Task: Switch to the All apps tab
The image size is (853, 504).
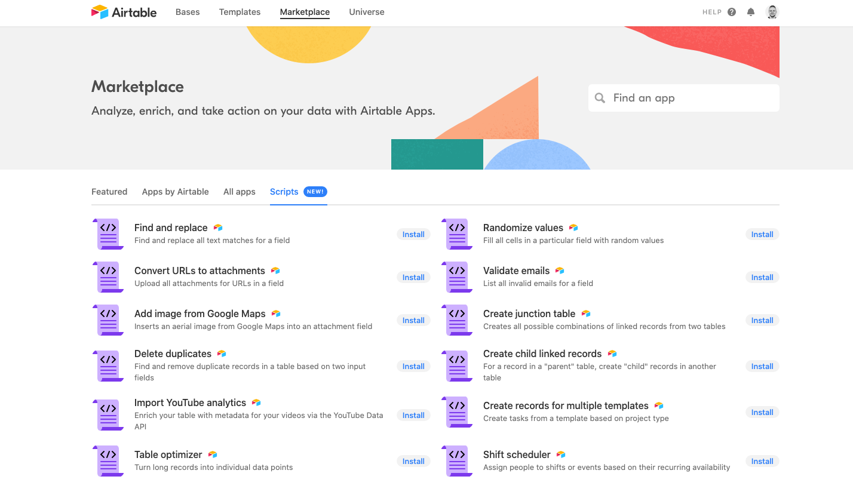Action: point(240,192)
